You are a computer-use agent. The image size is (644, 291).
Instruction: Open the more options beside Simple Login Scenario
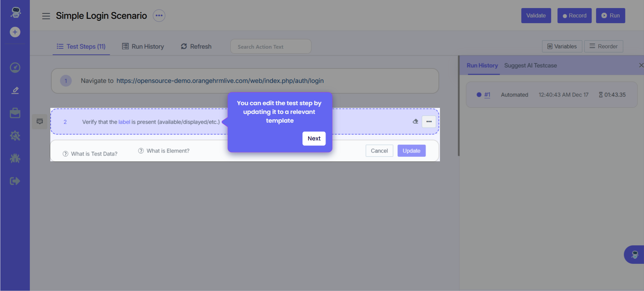[x=159, y=15]
